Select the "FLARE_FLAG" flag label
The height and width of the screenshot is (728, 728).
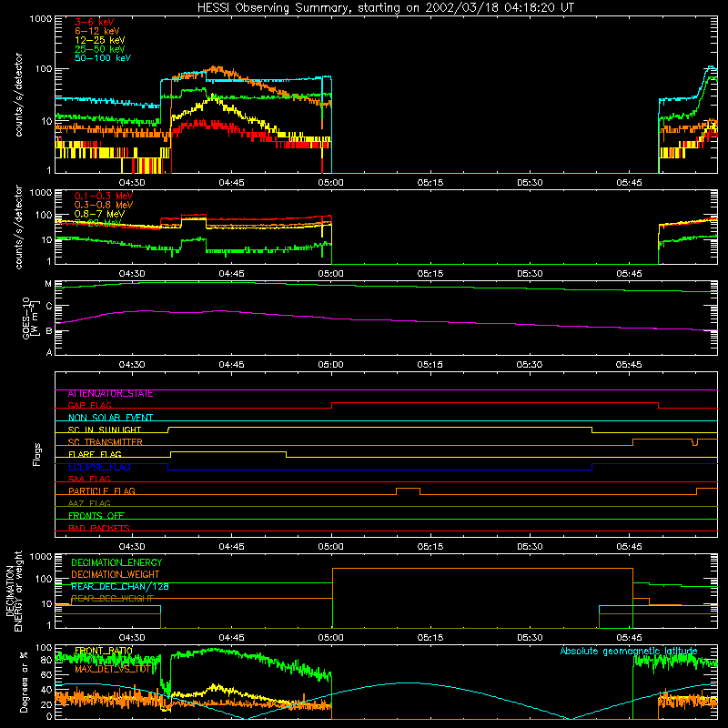[95, 454]
